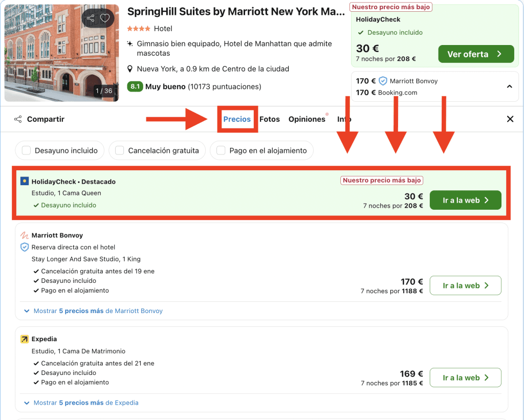Screen dimensions: 524x420
Task: Click the HolidayCheck logo icon
Action: (25, 182)
